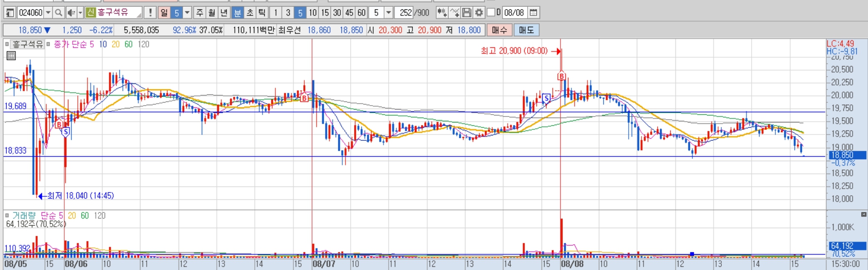Click the 18,833 horizontal line label

15,150
